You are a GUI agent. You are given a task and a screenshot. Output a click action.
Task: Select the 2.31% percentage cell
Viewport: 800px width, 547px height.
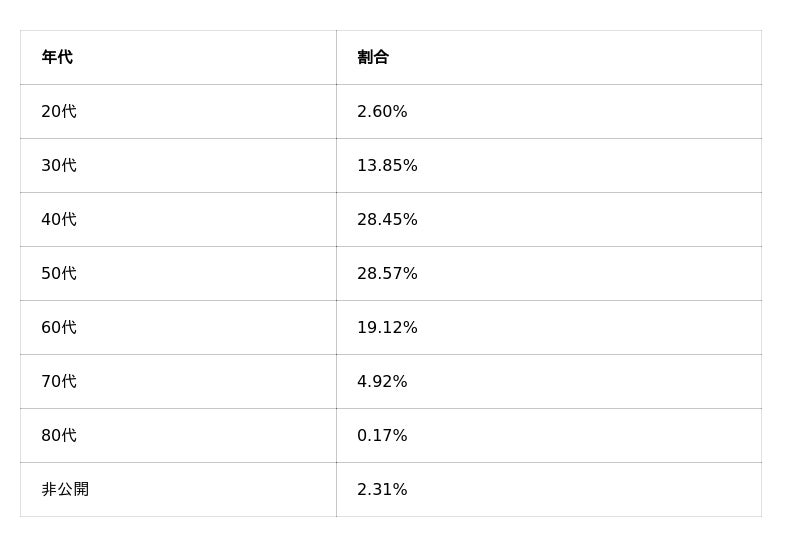point(382,490)
